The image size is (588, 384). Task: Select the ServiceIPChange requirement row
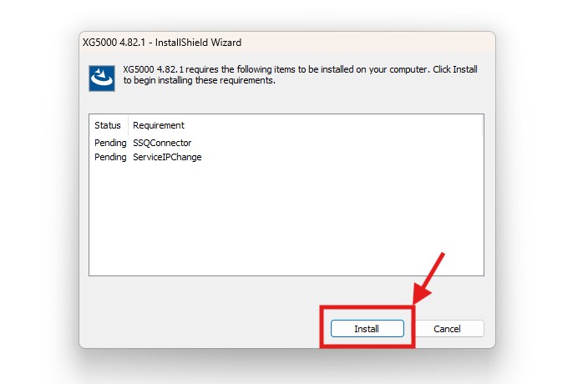coord(286,157)
